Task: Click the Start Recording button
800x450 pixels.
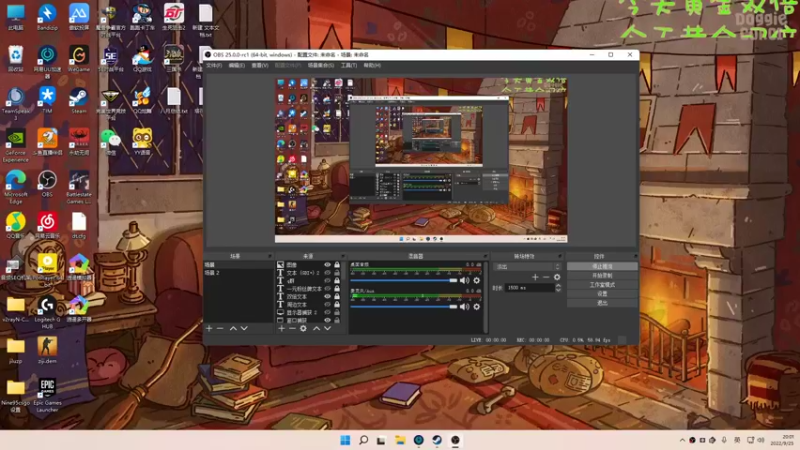Action: coord(602,276)
